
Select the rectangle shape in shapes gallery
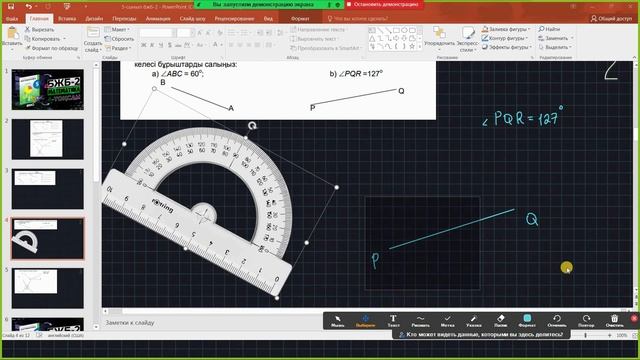396,30
